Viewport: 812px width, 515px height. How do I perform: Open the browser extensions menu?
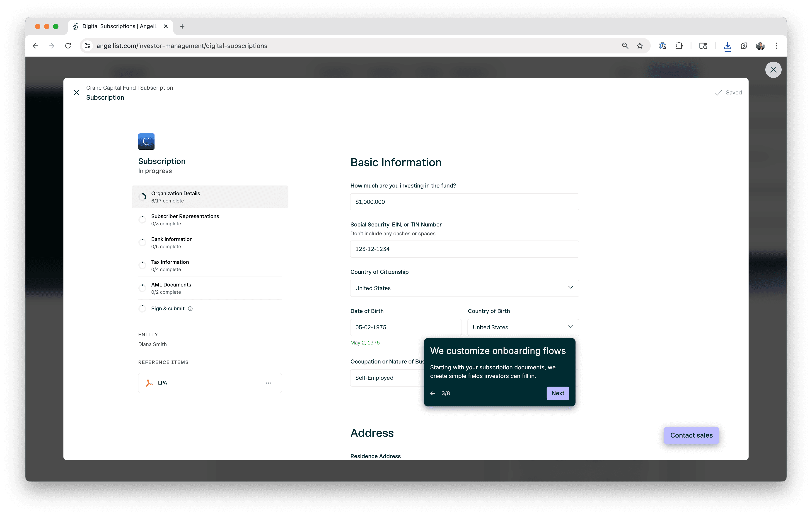point(679,46)
